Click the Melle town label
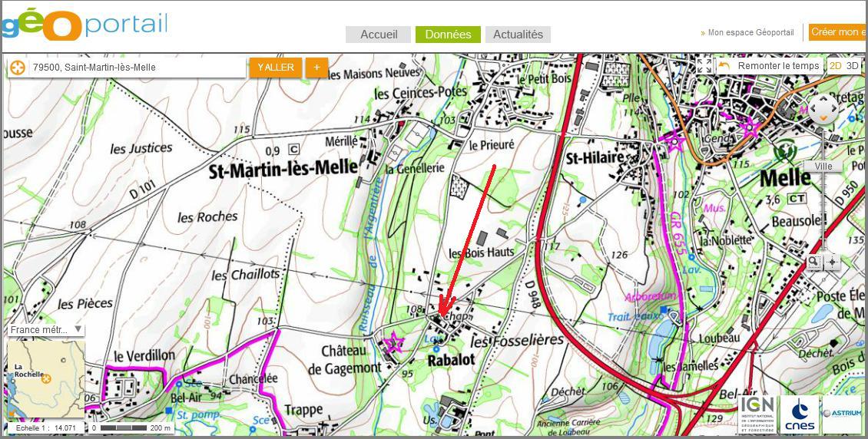The height and width of the screenshot is (439, 868). coord(785,177)
